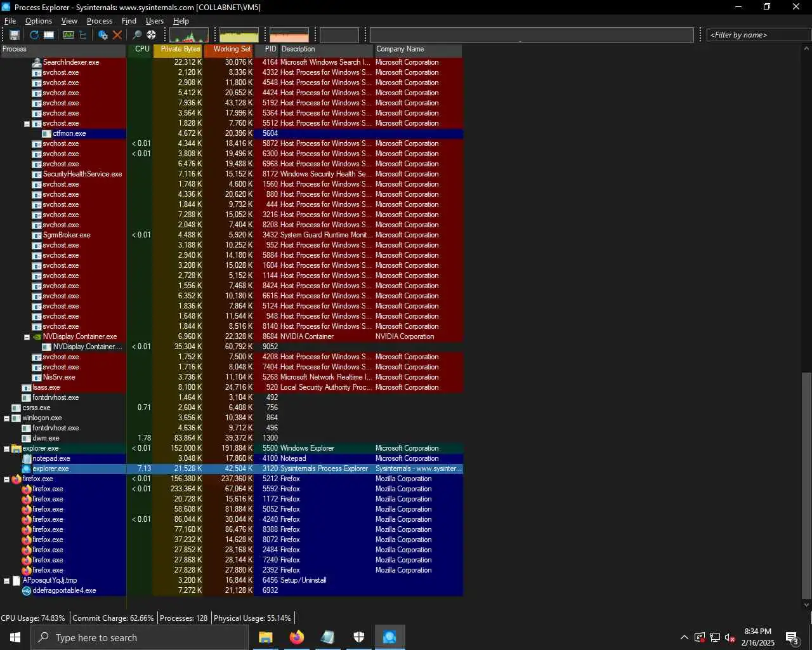812x650 pixels.
Task: Collapse the explorer.exe PID 5500 tree node
Action: (6, 449)
